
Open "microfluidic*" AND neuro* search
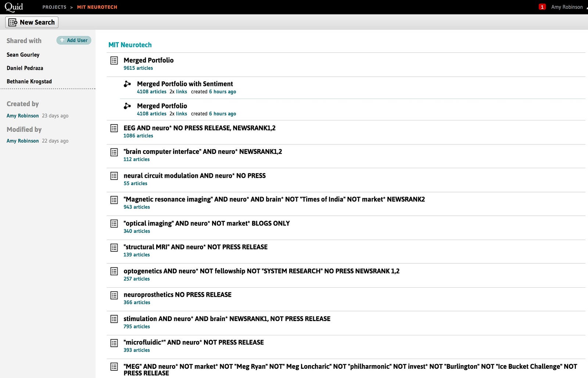(194, 342)
